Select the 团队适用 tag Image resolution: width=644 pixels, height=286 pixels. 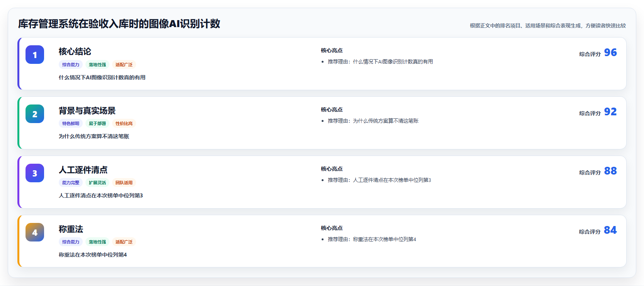click(124, 183)
